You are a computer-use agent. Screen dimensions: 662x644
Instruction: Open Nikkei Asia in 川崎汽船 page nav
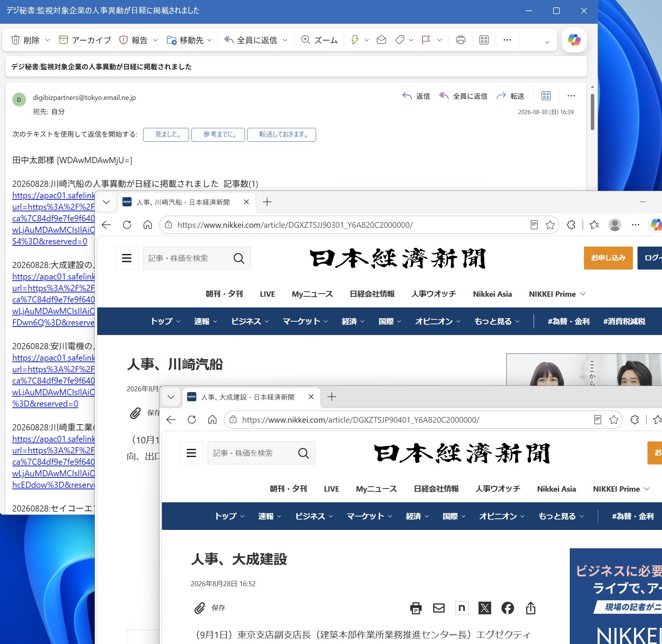(492, 294)
